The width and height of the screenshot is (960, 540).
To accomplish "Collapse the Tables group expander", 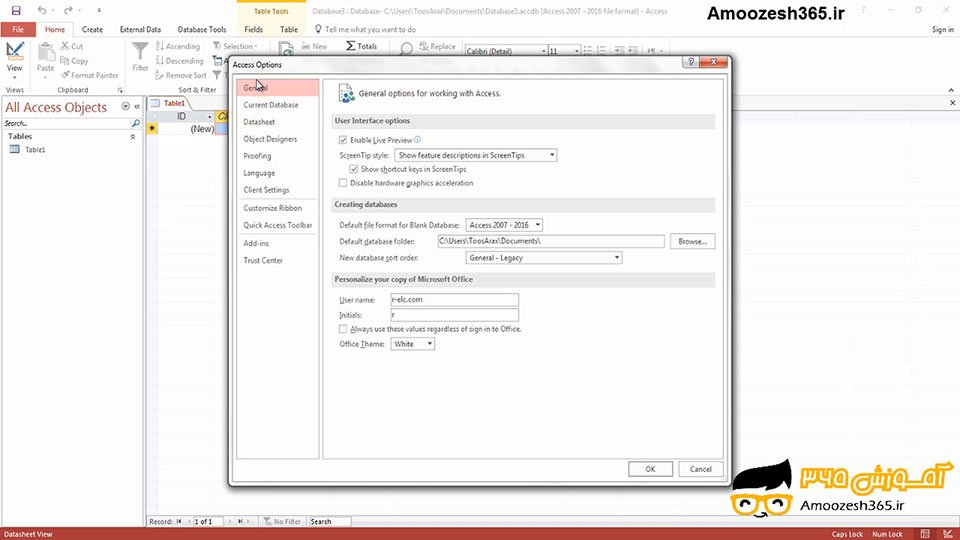I will [x=133, y=137].
